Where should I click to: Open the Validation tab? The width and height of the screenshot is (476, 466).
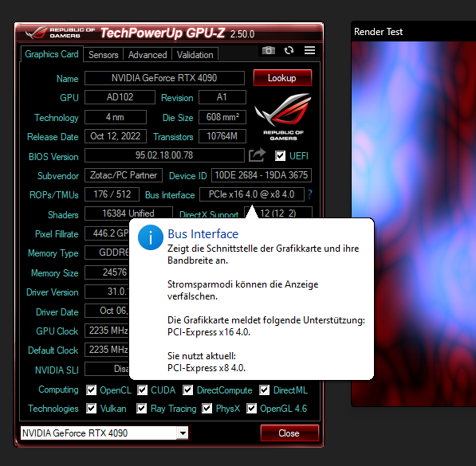coord(195,55)
